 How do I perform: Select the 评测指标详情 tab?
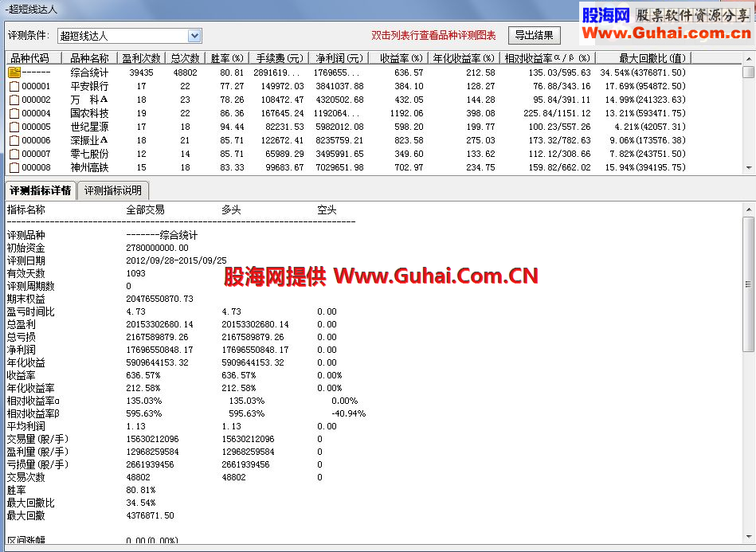[41, 190]
